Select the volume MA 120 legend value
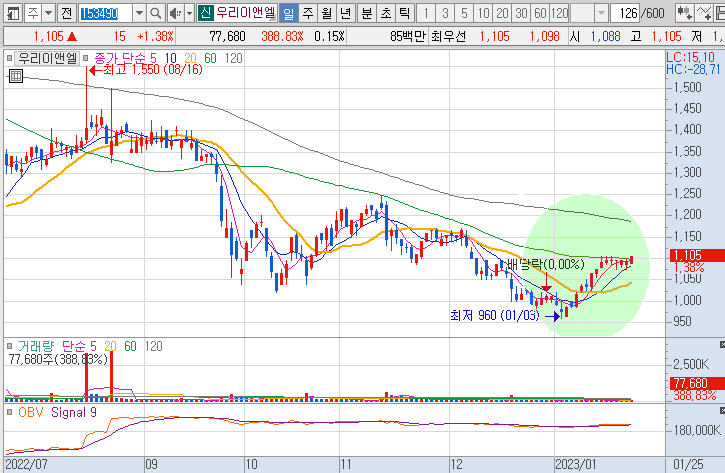The height and width of the screenshot is (473, 725). tap(154, 346)
